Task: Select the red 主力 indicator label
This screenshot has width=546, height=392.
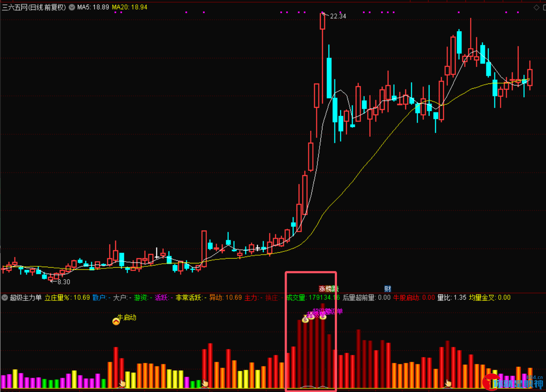Action: pyautogui.click(x=253, y=297)
